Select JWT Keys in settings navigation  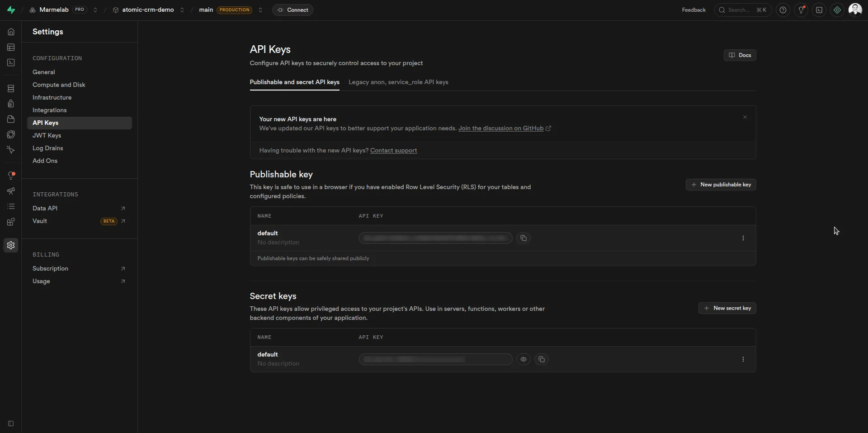pyautogui.click(x=47, y=135)
